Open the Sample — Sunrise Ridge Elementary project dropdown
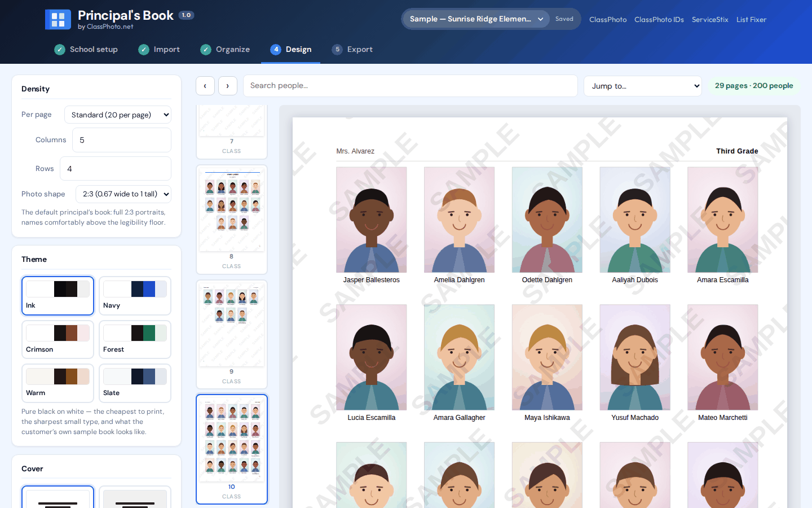812x508 pixels. (476, 19)
